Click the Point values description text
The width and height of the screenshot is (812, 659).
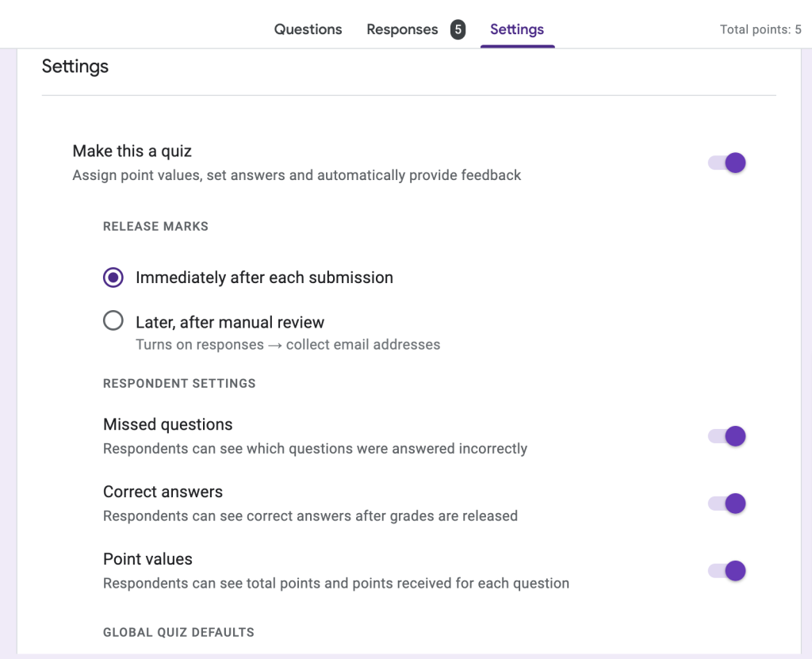click(x=336, y=584)
